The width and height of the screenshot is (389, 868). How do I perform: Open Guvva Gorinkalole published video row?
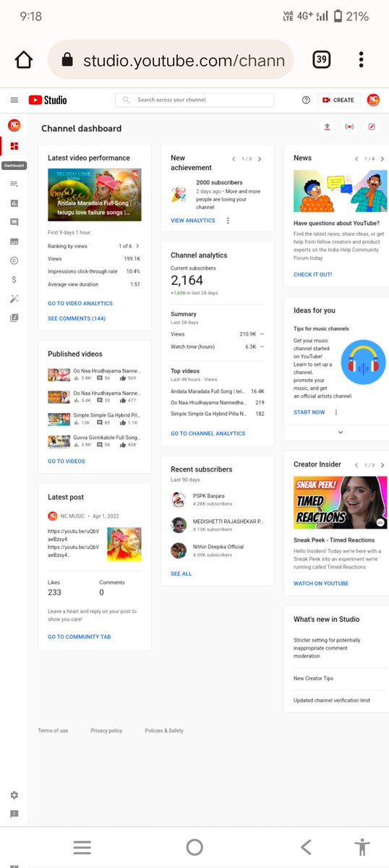[x=95, y=441]
